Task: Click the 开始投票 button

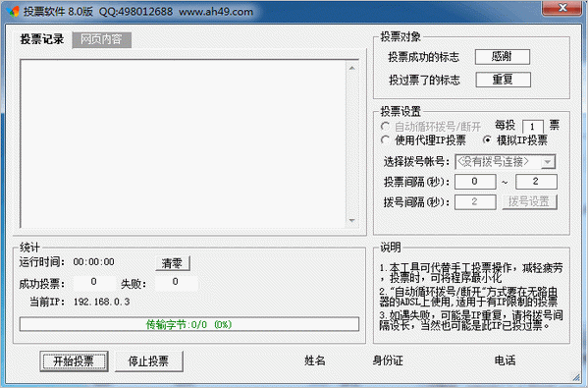Action: (x=74, y=361)
